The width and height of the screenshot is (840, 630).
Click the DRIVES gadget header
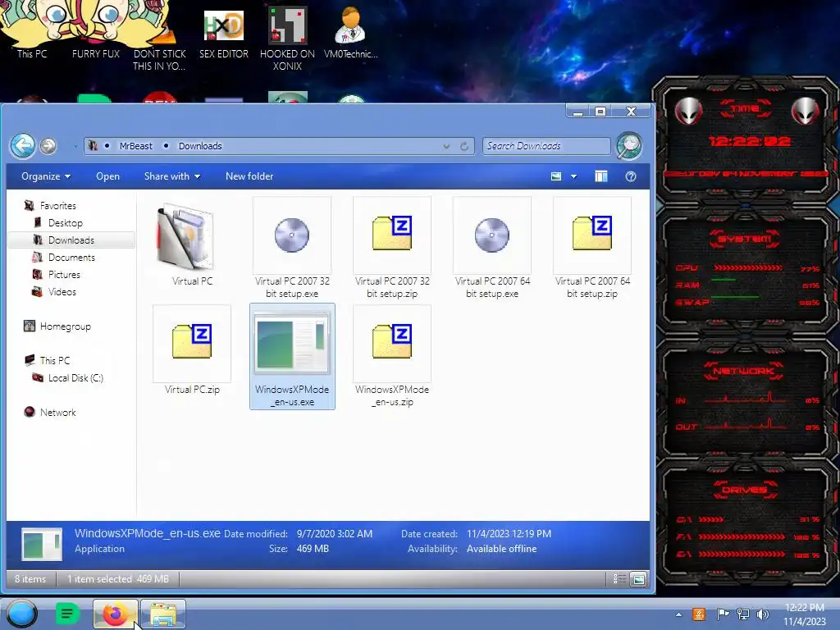pyautogui.click(x=745, y=490)
